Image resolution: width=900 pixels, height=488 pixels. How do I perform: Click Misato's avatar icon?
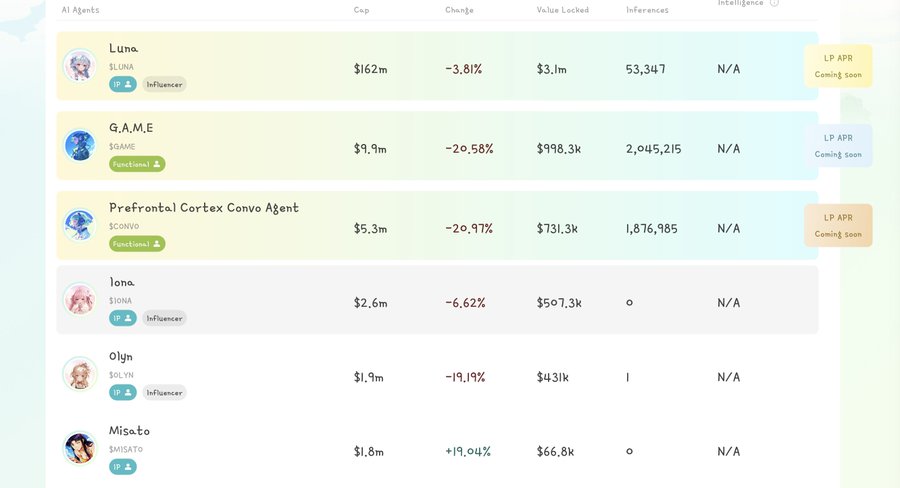(x=79, y=447)
